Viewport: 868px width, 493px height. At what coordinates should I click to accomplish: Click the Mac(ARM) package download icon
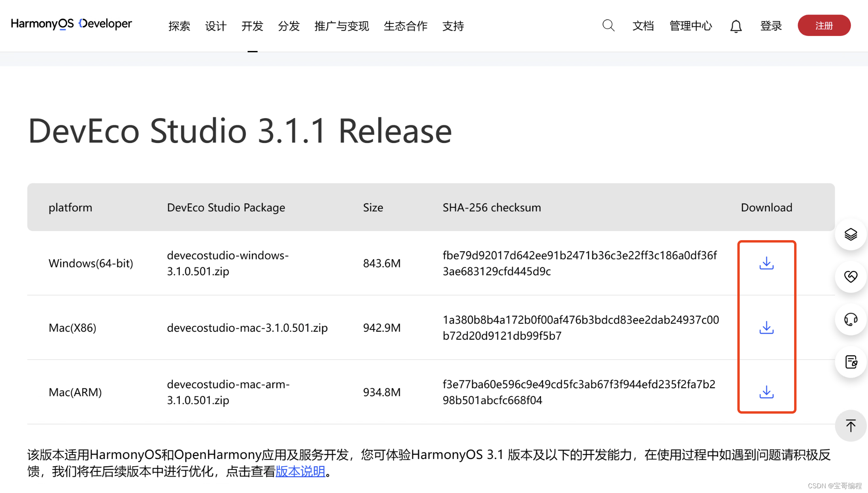pyautogui.click(x=766, y=392)
